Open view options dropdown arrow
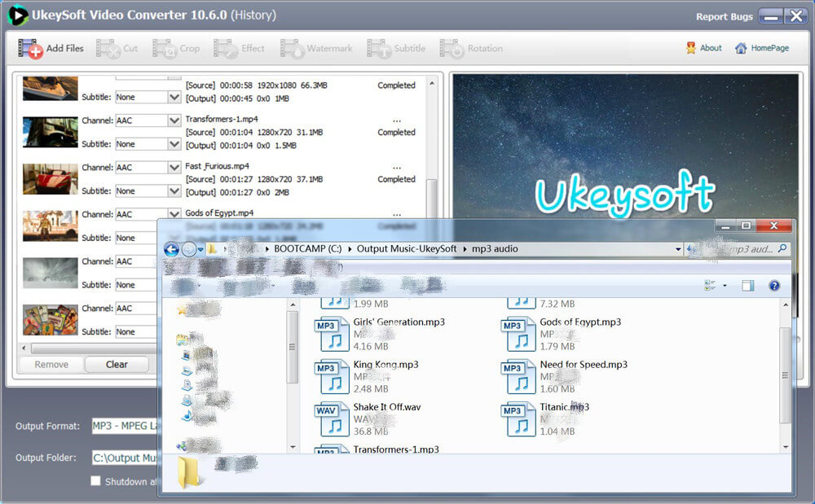The height and width of the screenshot is (504, 815). click(725, 285)
